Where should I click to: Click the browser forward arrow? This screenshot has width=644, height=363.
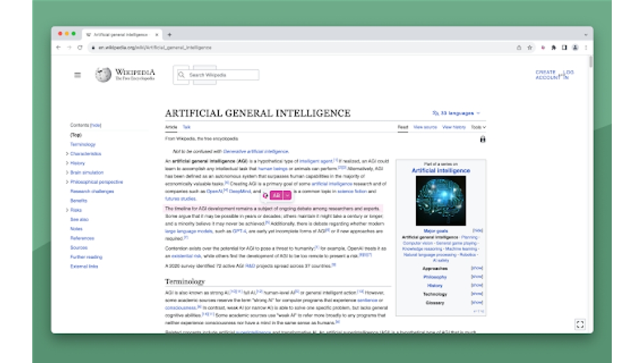tap(69, 48)
